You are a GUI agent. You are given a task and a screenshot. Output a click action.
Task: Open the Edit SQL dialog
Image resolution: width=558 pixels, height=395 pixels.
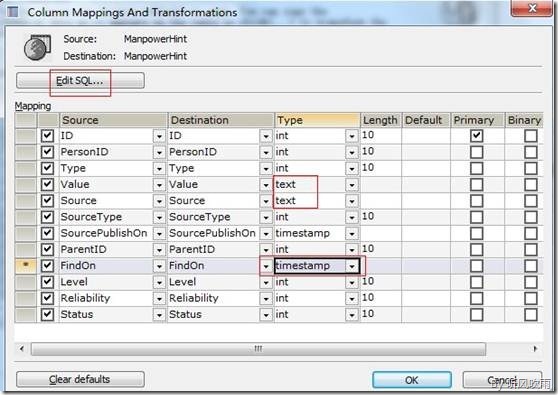click(x=80, y=81)
